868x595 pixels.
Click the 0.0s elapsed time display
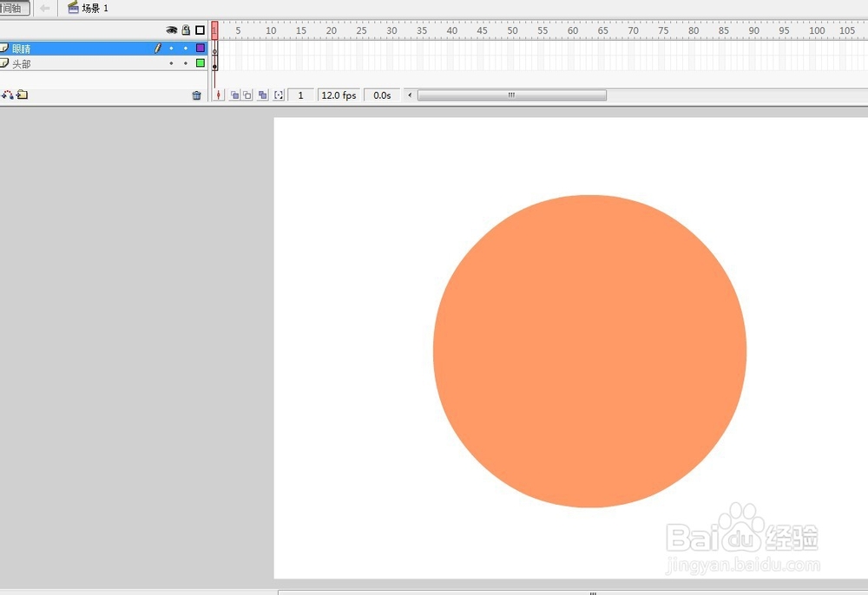(382, 95)
